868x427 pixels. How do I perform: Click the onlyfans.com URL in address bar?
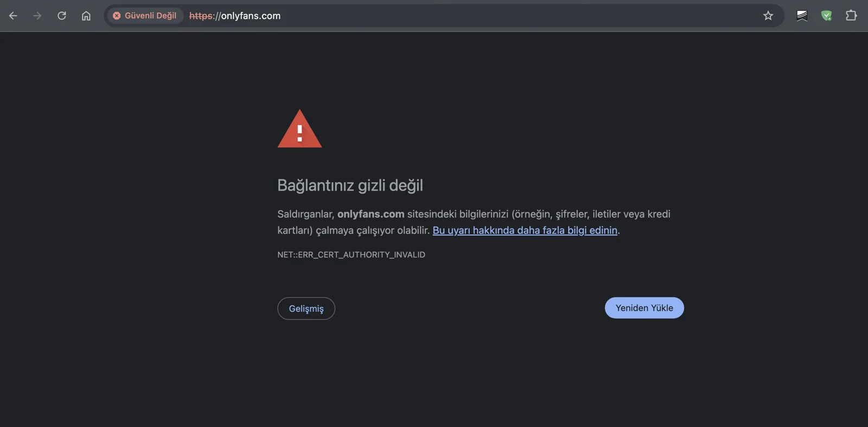click(x=235, y=16)
